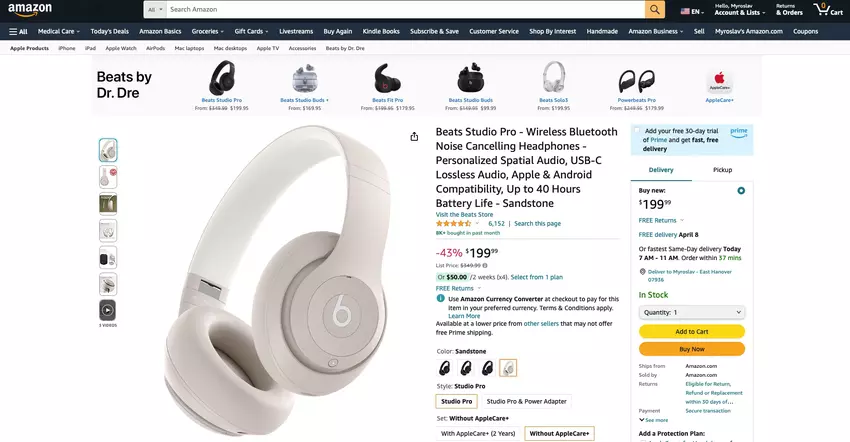Open the All hamburger menu

click(18, 31)
